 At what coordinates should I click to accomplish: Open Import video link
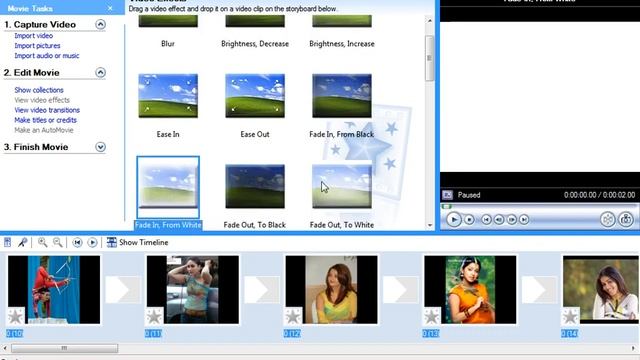coord(33,36)
